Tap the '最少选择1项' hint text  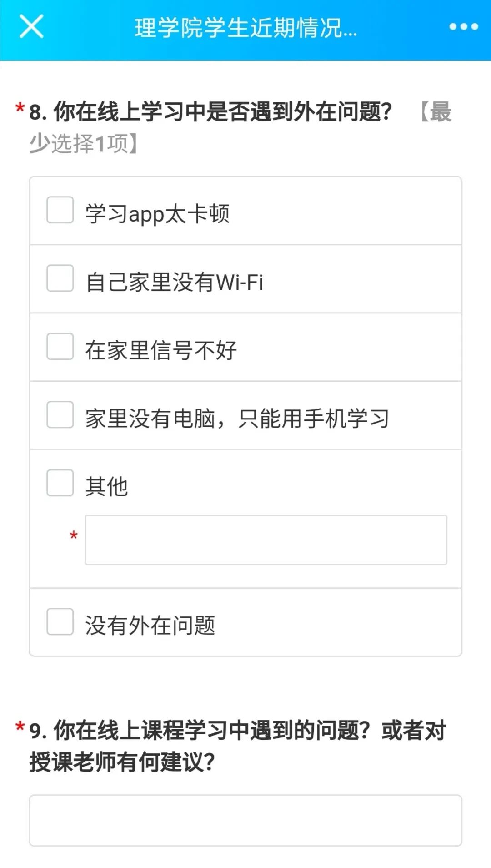84,144
